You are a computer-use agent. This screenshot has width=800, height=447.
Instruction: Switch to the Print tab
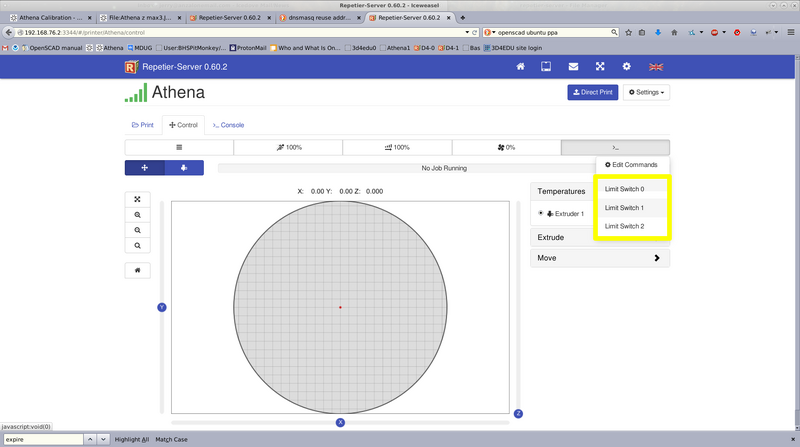(x=143, y=125)
